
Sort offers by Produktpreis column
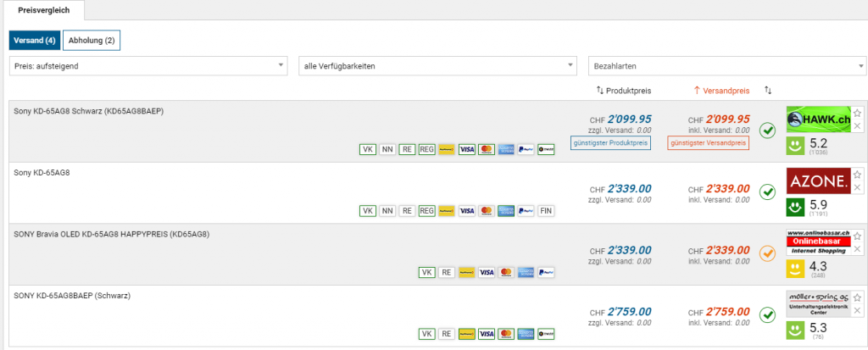[x=624, y=90]
